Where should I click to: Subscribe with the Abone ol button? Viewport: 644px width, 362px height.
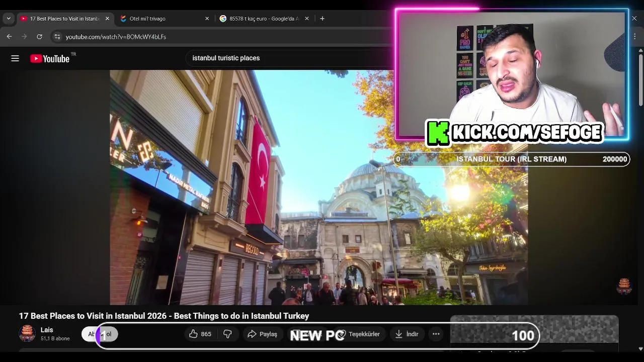coord(100,334)
